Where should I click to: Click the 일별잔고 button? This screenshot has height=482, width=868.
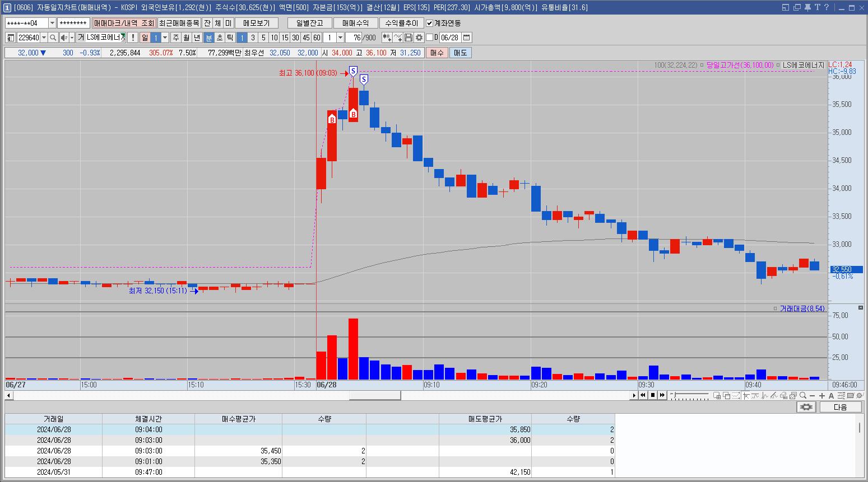pos(309,23)
